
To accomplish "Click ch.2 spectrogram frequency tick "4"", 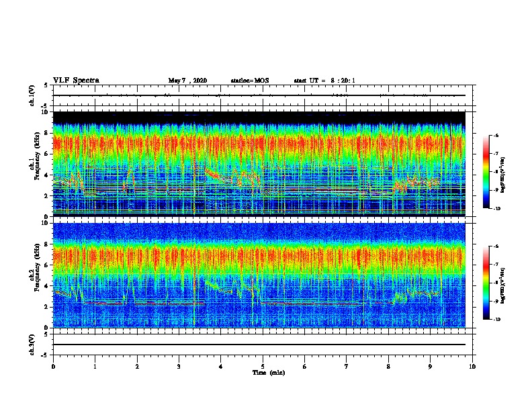I will 47,286.
